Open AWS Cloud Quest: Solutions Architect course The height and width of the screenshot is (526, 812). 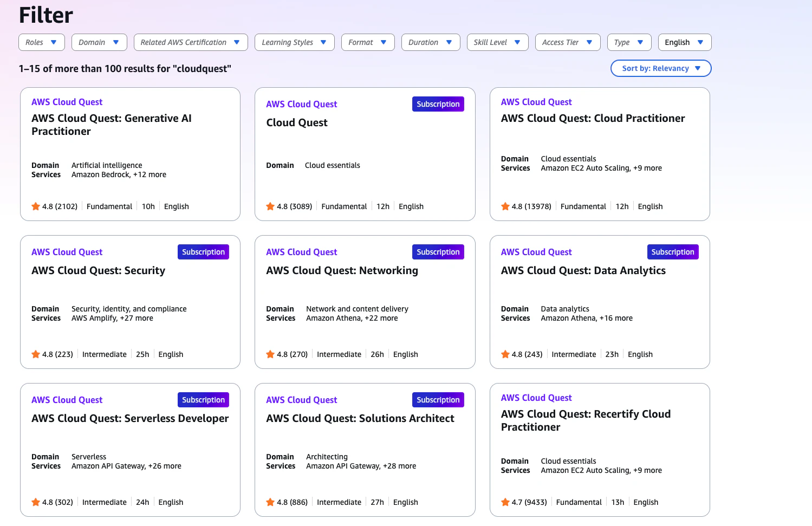tap(360, 418)
